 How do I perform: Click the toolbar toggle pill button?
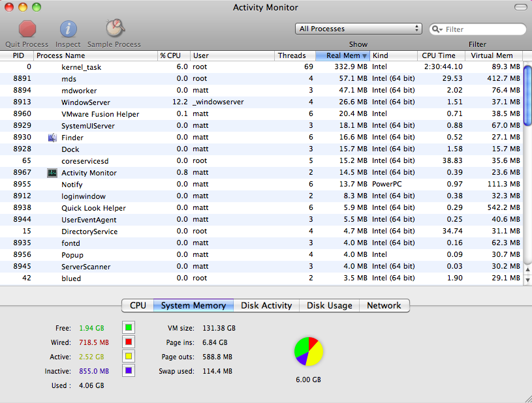coord(520,7)
